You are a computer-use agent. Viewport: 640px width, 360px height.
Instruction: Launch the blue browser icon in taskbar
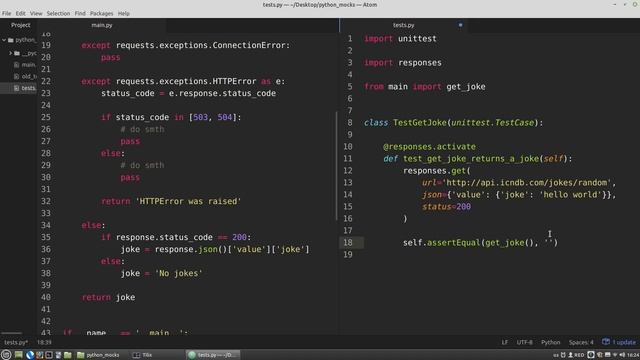tap(29, 355)
